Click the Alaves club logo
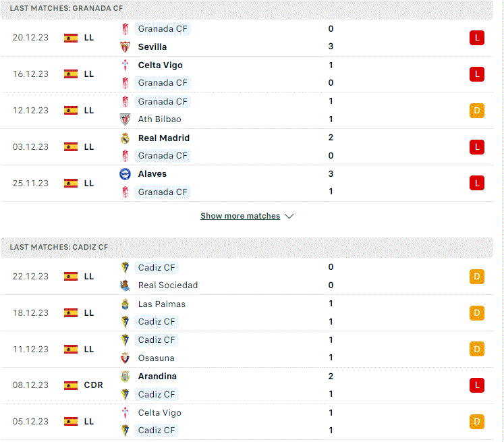 pos(125,174)
